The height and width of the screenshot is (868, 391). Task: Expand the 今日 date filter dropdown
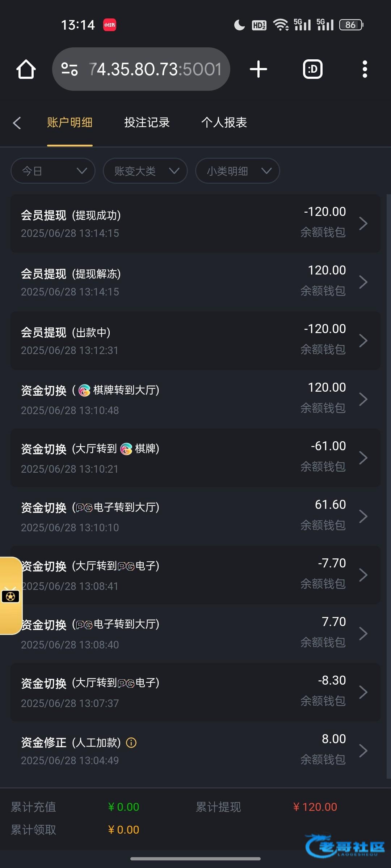click(x=53, y=171)
